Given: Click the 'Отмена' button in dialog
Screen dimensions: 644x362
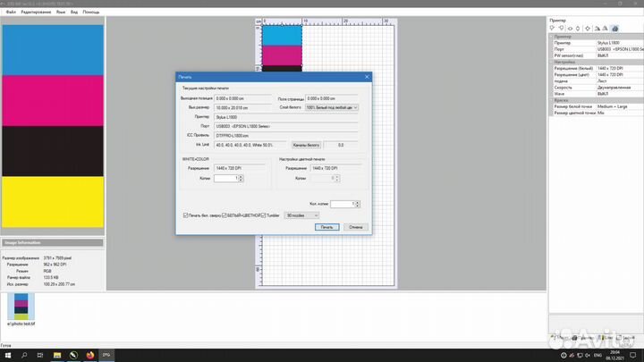Looking at the screenshot, I should click(356, 227).
